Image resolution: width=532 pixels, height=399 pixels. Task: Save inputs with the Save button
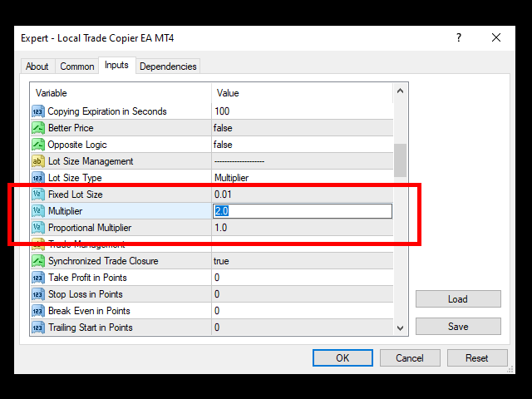458,327
